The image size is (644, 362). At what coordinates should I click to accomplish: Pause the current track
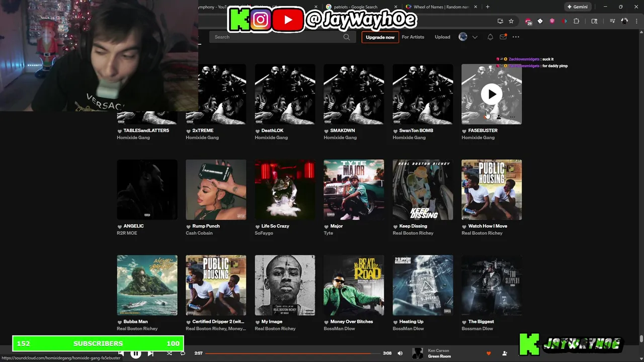tap(136, 353)
